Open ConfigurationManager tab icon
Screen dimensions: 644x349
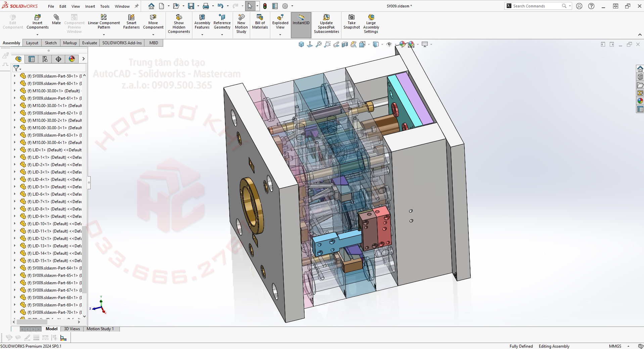(x=45, y=59)
